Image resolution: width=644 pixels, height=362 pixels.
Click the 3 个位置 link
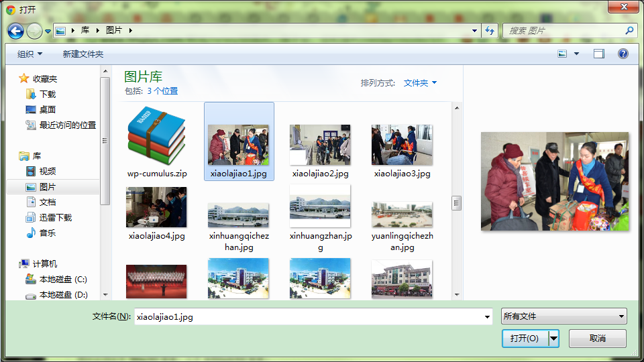162,91
